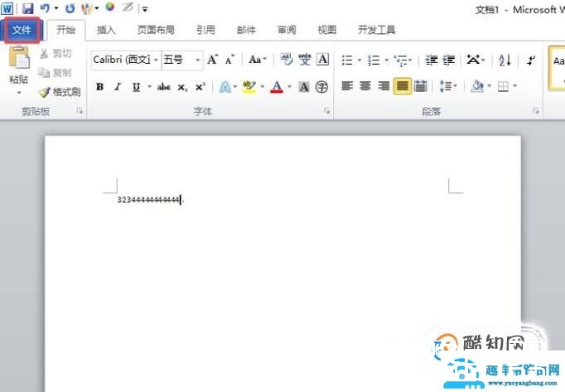Click the enclosed character 字 icon
This screenshot has height=392, width=565.
(x=321, y=87)
